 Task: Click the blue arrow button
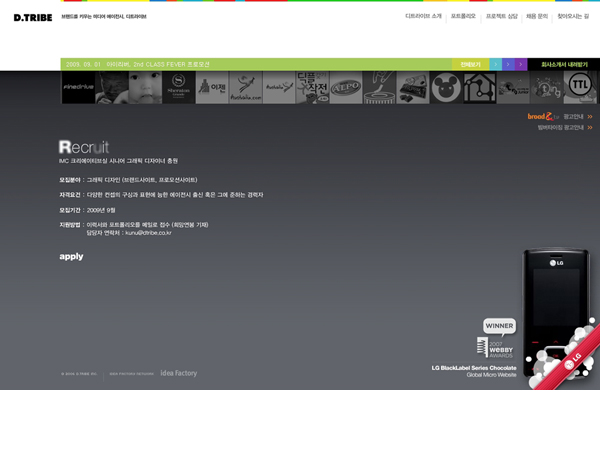click(508, 64)
